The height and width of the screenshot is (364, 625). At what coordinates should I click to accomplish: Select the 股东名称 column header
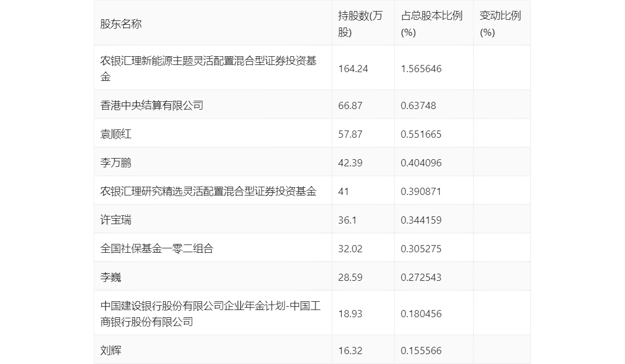[x=121, y=24]
